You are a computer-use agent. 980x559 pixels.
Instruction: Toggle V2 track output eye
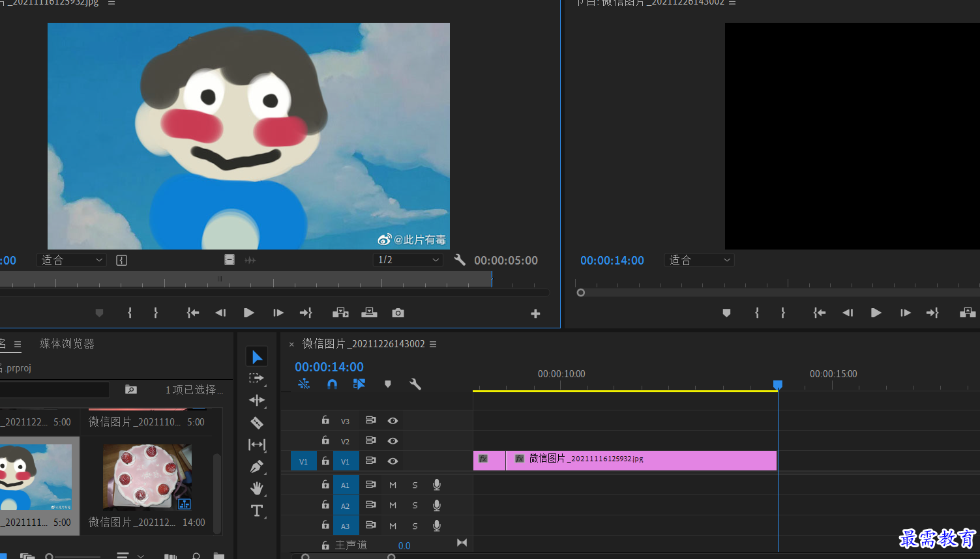(393, 441)
